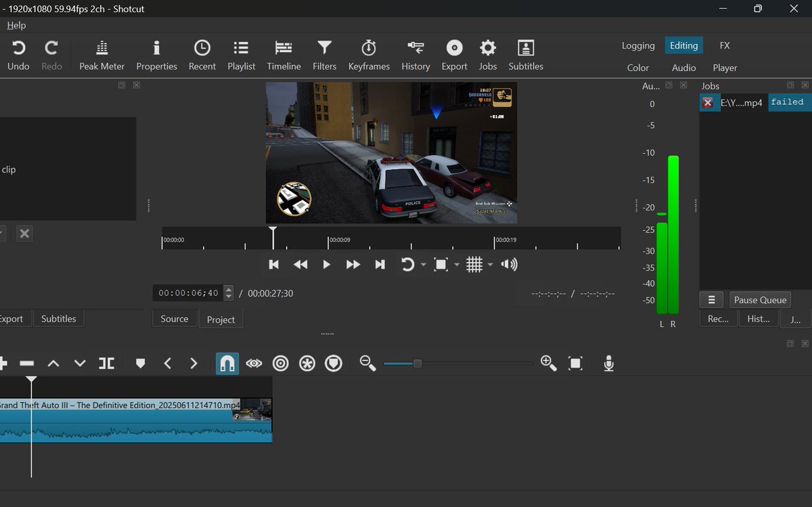The height and width of the screenshot is (507, 812).
Task: Show the Recent files panel
Action: pos(202,56)
